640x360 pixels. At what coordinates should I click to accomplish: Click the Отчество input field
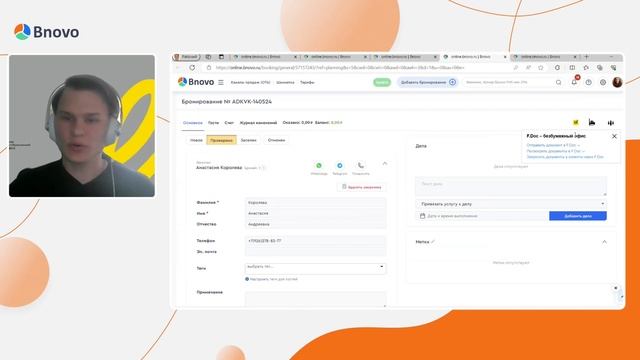pyautogui.click(x=316, y=224)
